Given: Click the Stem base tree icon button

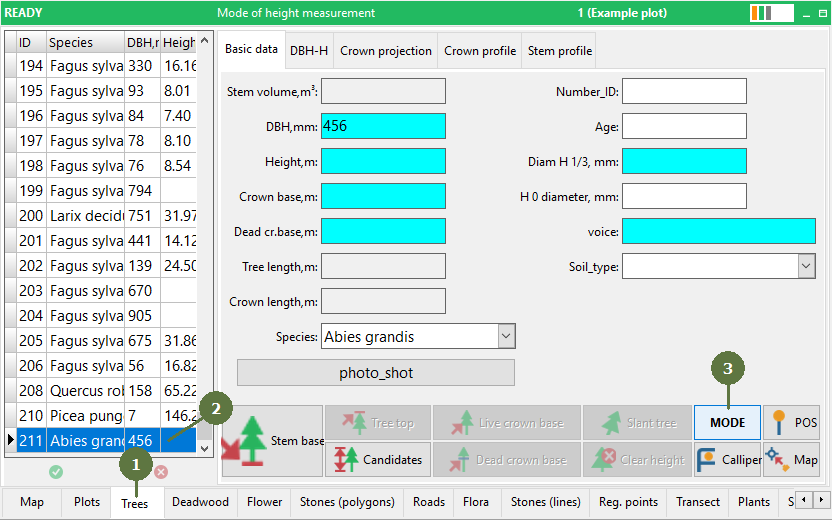Looking at the screenshot, I should tap(272, 441).
